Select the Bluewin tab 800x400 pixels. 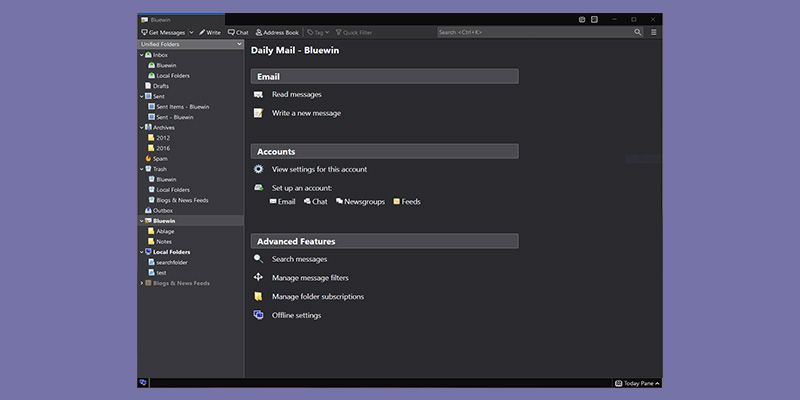(181, 20)
